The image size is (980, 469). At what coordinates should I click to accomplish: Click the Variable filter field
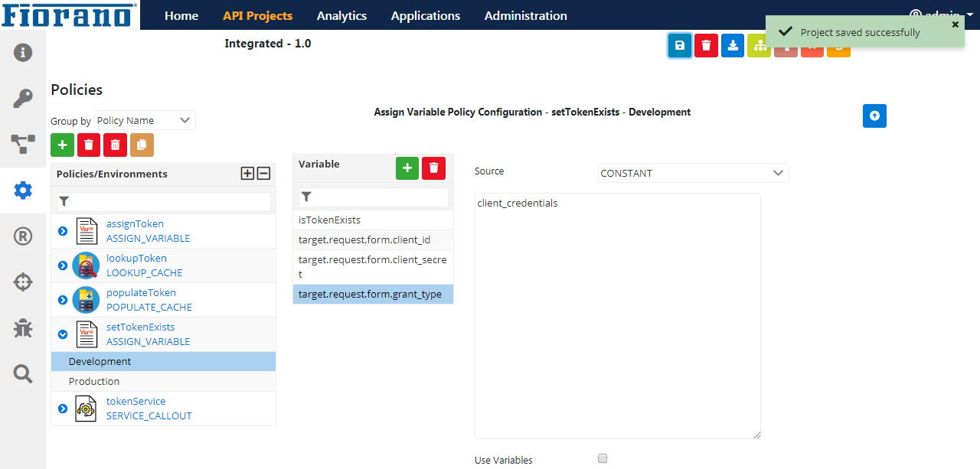(x=373, y=197)
